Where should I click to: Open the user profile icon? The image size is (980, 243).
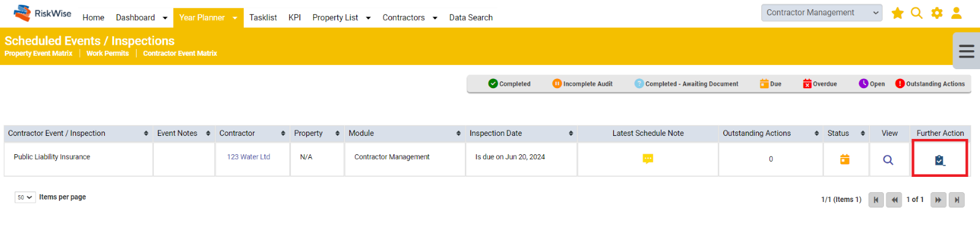956,13
